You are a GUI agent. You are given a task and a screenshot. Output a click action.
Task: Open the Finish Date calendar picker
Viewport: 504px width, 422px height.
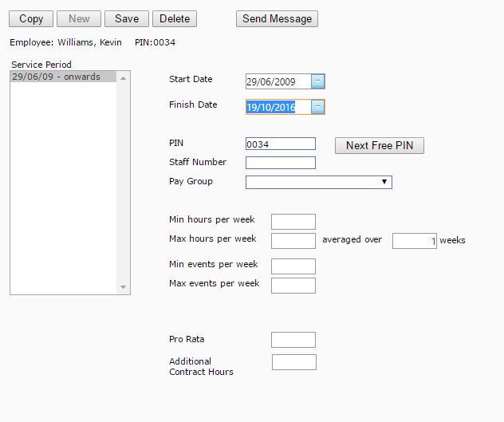(x=317, y=107)
